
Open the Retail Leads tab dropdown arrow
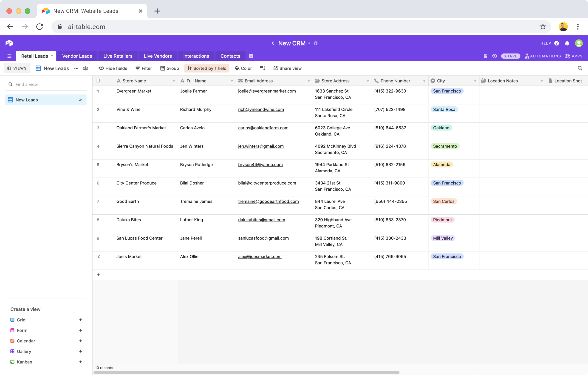pos(52,56)
